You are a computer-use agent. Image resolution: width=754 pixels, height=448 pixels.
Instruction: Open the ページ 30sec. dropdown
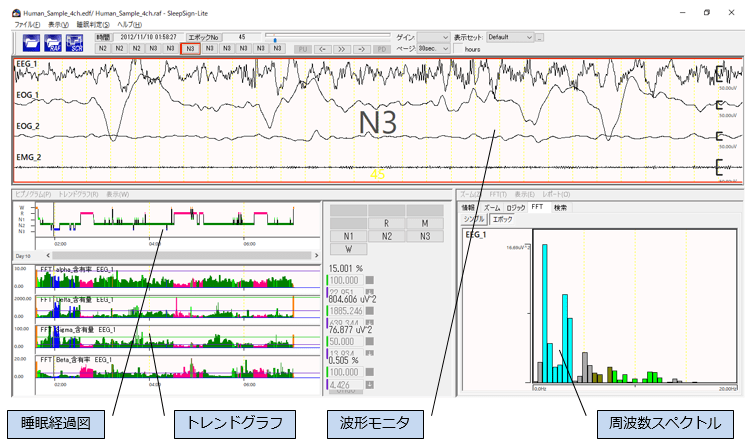[x=432, y=47]
